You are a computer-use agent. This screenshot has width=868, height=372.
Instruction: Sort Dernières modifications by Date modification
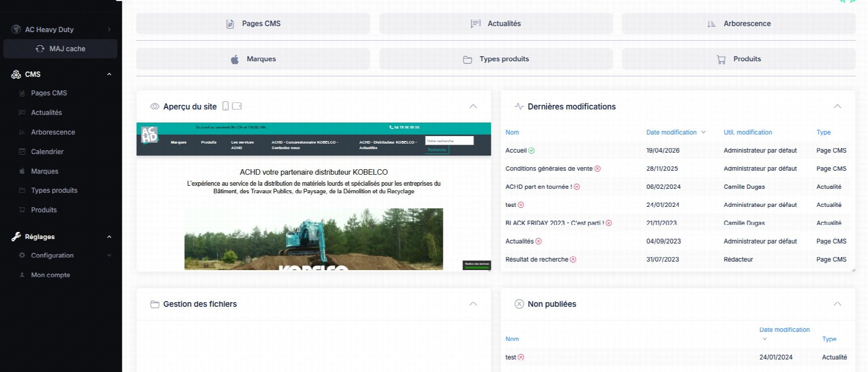point(672,133)
